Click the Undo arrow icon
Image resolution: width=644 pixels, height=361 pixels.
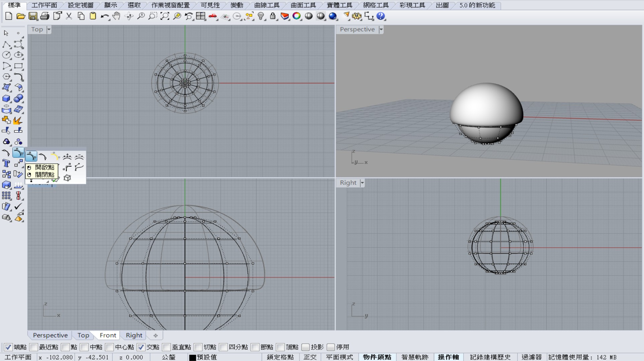[x=105, y=16]
